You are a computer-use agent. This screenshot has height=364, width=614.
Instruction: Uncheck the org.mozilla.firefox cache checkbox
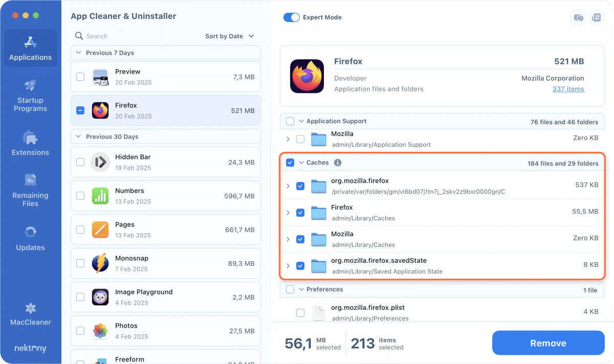coord(300,186)
